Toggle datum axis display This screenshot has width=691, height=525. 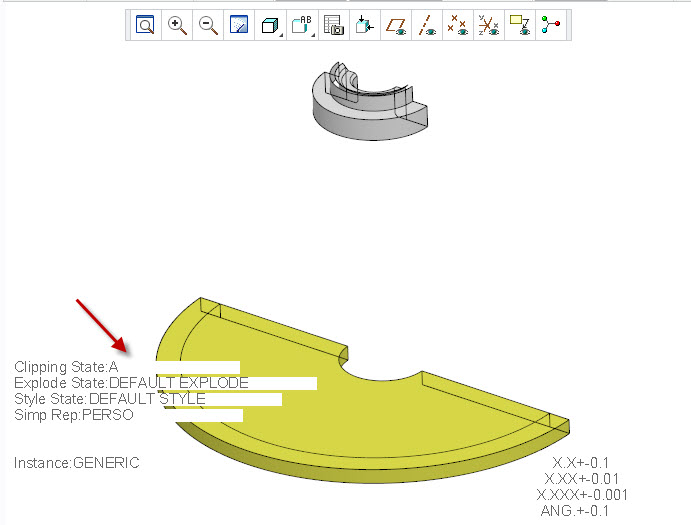(x=428, y=26)
